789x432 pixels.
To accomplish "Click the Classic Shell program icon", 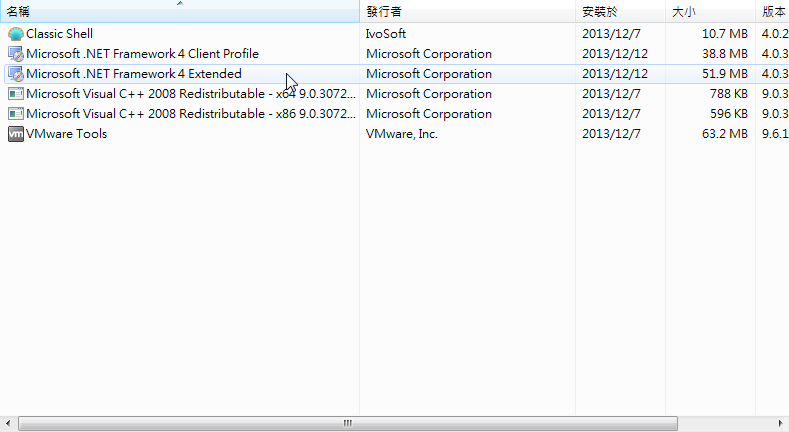I will pos(16,34).
